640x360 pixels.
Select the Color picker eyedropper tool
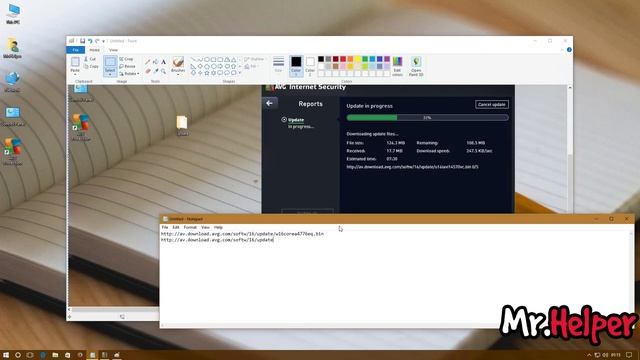pos(156,71)
